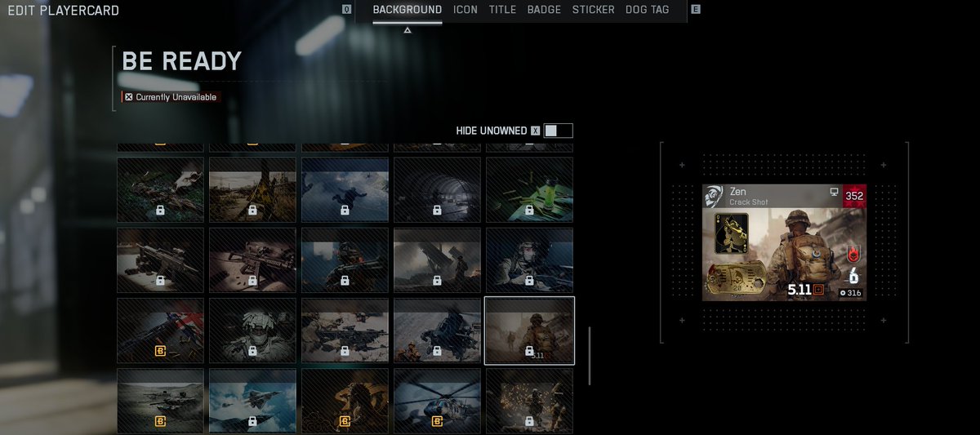980x435 pixels.
Task: Toggle the Hide Unowned switch
Action: point(559,131)
